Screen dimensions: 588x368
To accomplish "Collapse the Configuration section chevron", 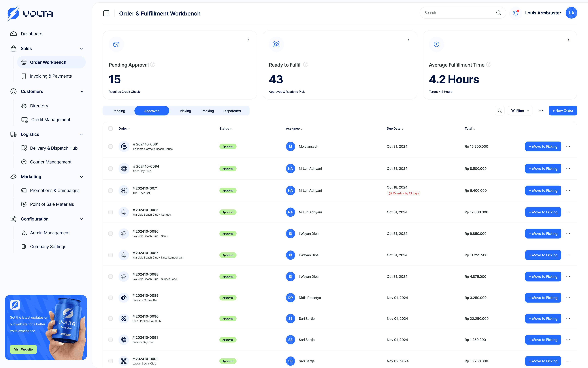I will click(82, 219).
